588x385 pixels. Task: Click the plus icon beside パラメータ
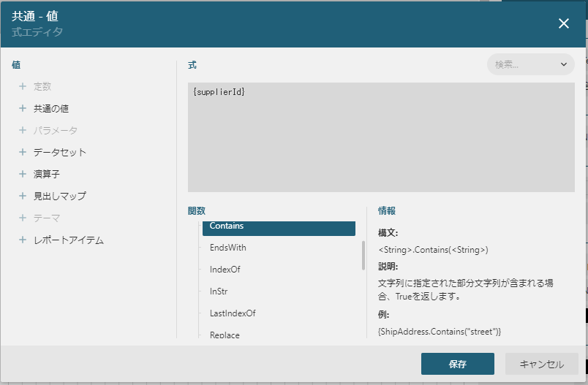pyautogui.click(x=23, y=130)
